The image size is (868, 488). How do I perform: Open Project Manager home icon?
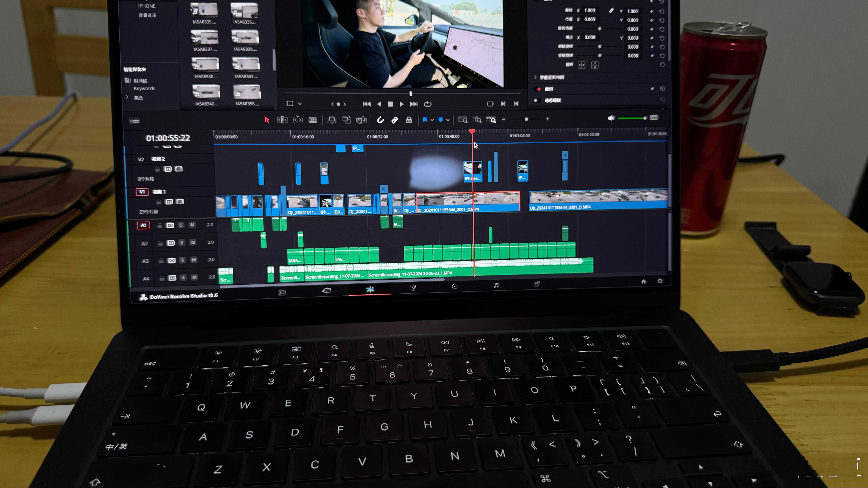pyautogui.click(x=643, y=282)
